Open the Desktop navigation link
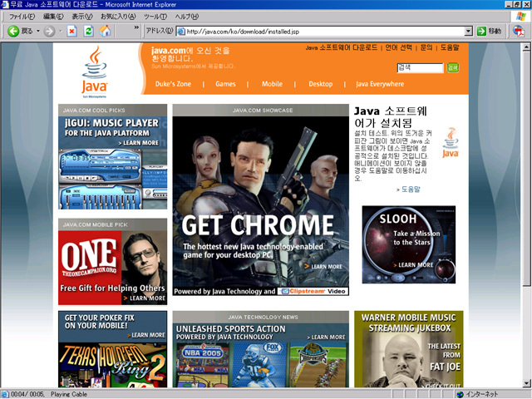The height and width of the screenshot is (399, 532). pos(321,84)
